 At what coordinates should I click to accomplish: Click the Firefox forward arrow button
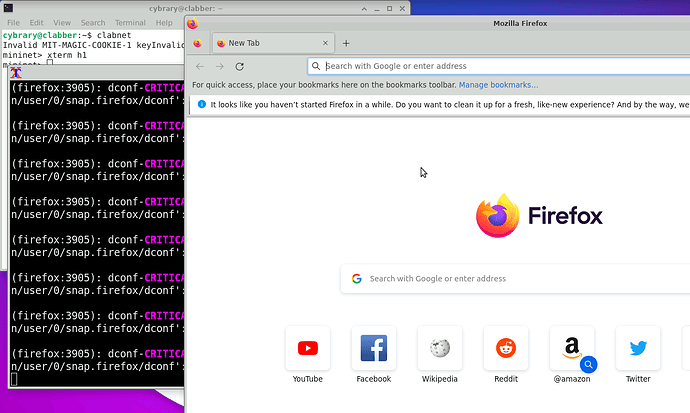click(220, 66)
